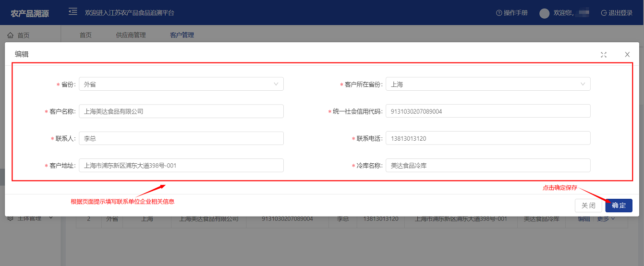Open the 省份 dropdown

tap(181, 84)
